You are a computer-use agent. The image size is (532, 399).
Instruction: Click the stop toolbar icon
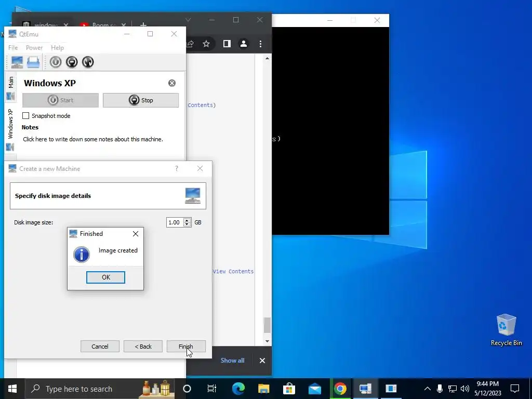click(72, 62)
